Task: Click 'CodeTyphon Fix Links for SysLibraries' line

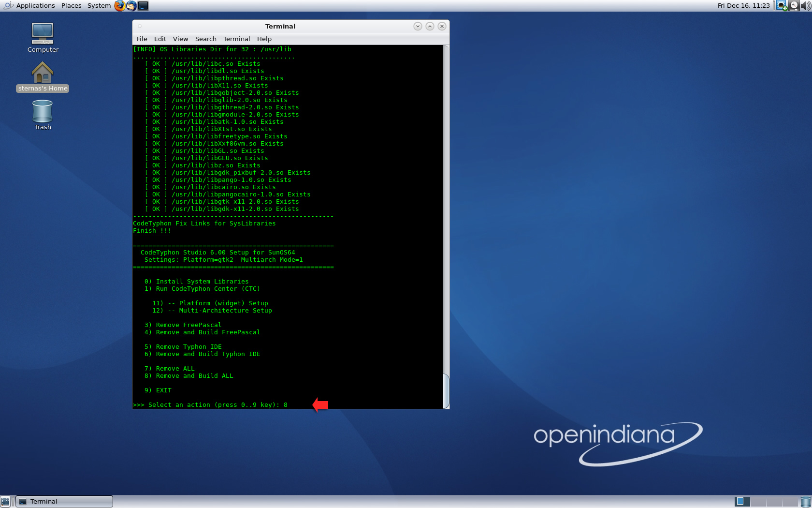Action: click(x=204, y=224)
